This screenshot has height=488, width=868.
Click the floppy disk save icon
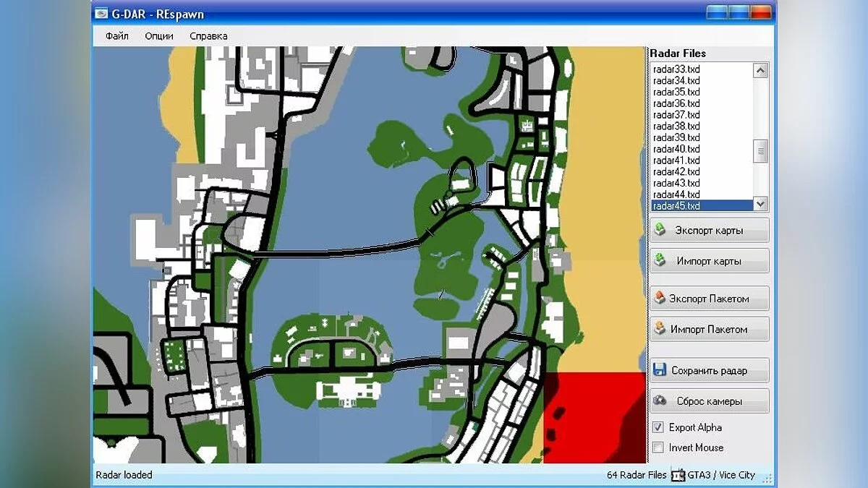(659, 370)
